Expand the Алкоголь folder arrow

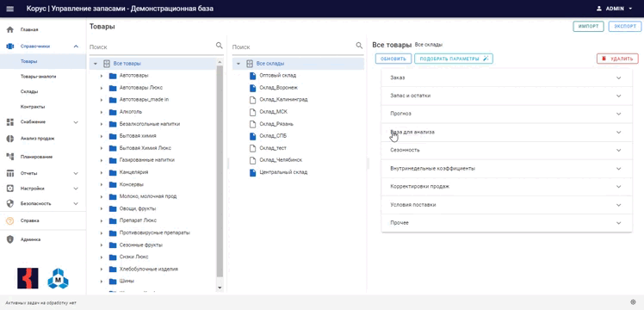click(102, 112)
